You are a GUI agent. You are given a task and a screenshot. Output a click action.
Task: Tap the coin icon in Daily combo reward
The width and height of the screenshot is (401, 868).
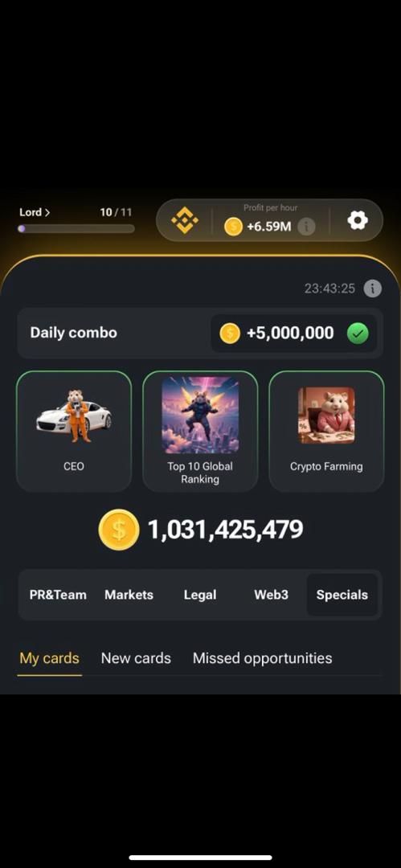(230, 334)
